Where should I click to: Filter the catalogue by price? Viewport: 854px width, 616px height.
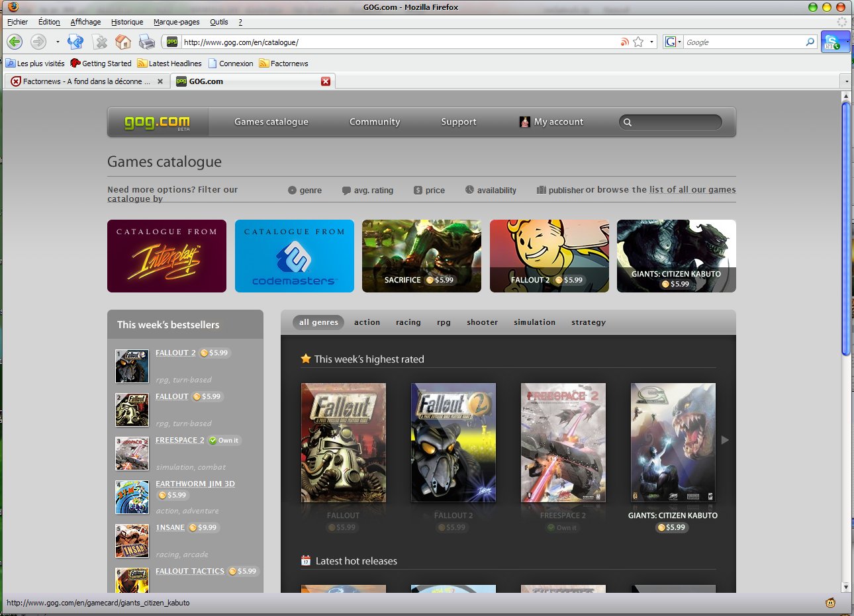[429, 190]
